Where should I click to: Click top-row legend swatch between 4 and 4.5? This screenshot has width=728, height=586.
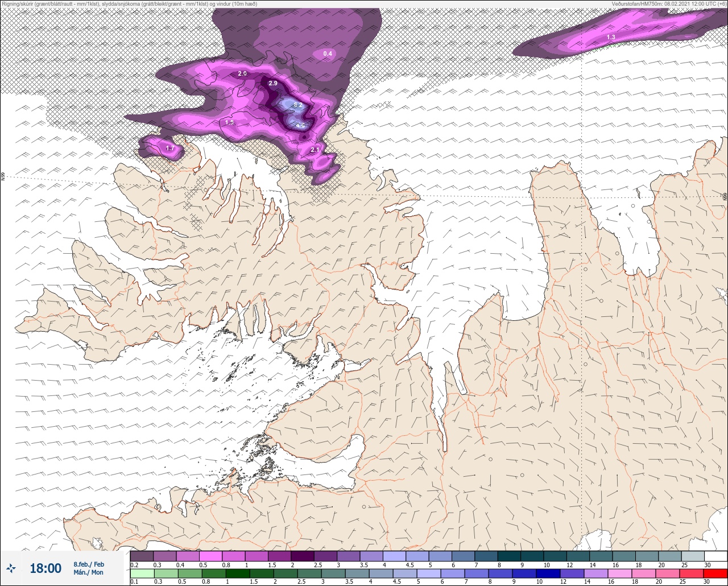tap(394, 556)
